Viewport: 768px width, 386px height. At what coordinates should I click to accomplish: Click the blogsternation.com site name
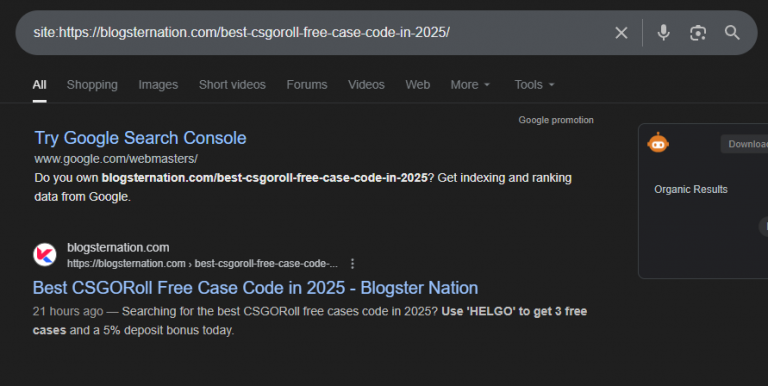pyautogui.click(x=118, y=248)
